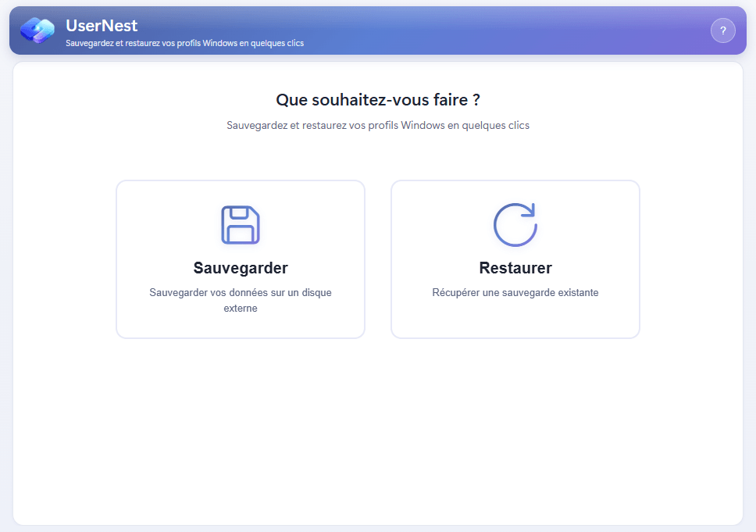Click the UserNest logo icon in the header
Viewport: 756px width, 532px height.
tap(37, 30)
